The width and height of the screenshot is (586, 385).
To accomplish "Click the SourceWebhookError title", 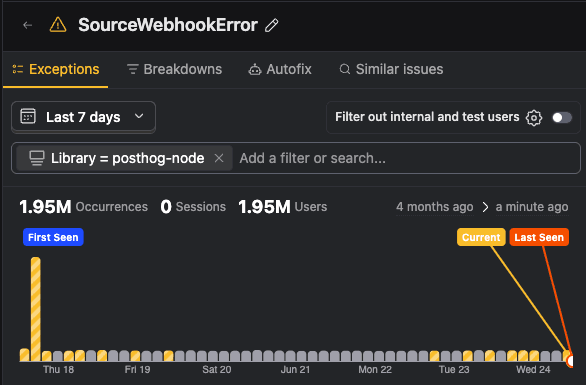I will 168,25.
